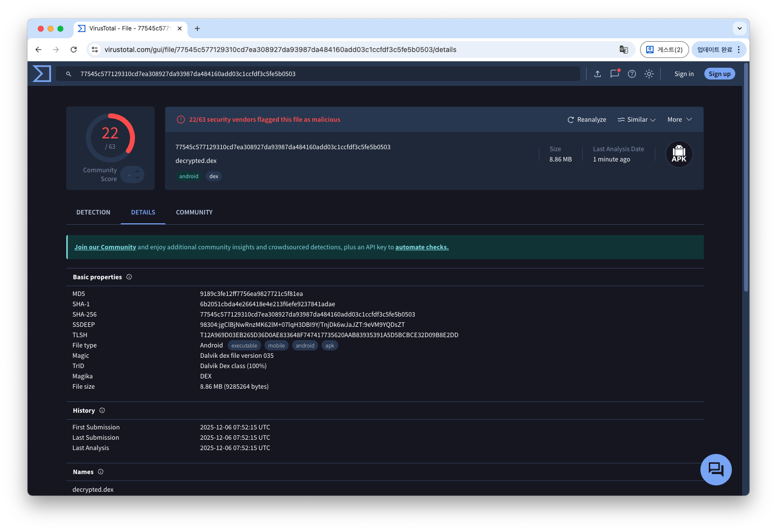Switch to the Community tab
The height and width of the screenshot is (532, 777).
coord(194,213)
